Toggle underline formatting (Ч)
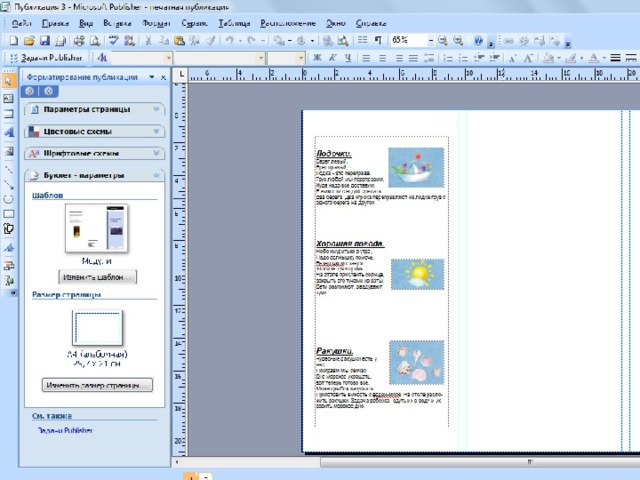Image resolution: width=640 pixels, height=480 pixels. coord(347,59)
